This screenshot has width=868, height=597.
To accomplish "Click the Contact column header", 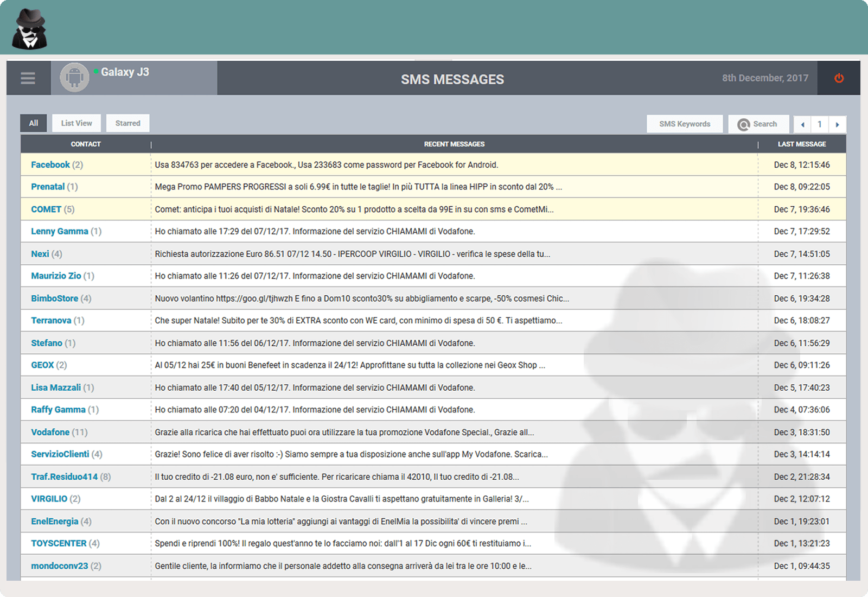I will 86,144.
